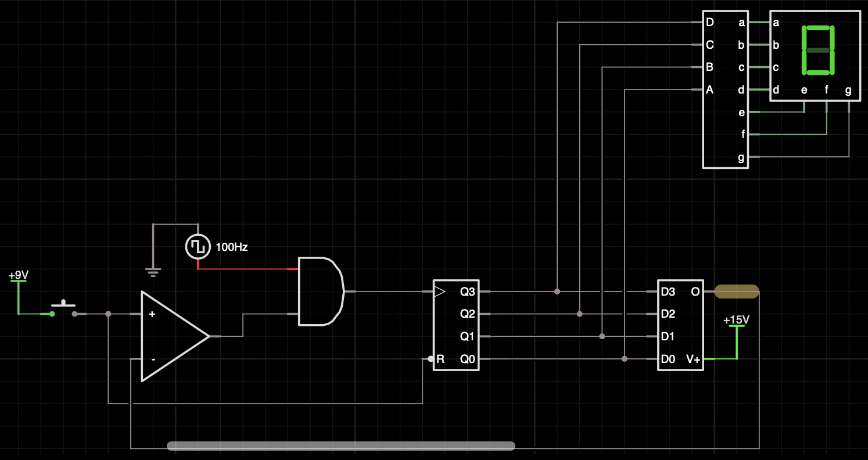Select the +15V voltage source terminal
Viewport: 868px width, 460px height.
pos(736,326)
